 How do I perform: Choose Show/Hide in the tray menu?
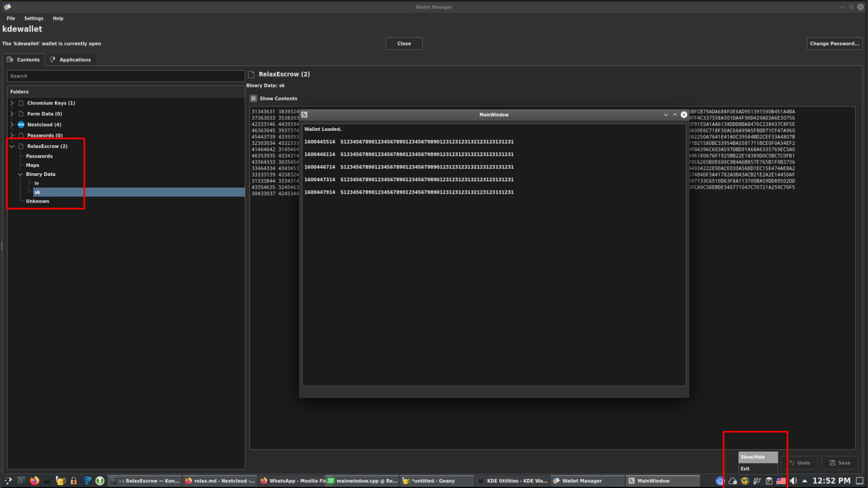point(758,457)
